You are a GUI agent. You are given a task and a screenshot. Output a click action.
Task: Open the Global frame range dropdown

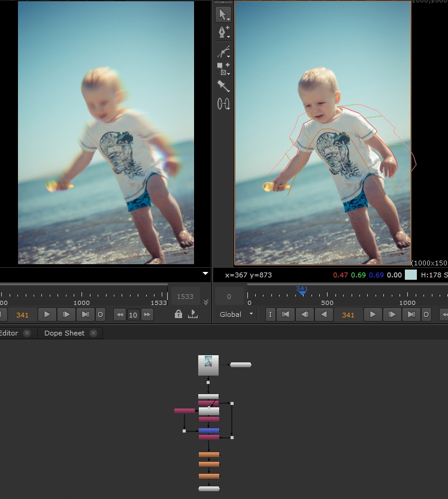tap(235, 314)
